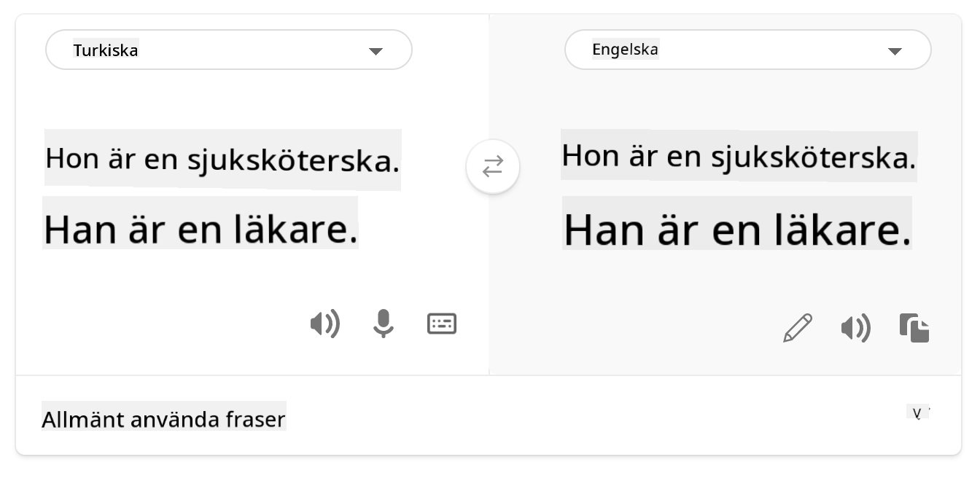Click 'Turkiska' language label text

click(105, 50)
